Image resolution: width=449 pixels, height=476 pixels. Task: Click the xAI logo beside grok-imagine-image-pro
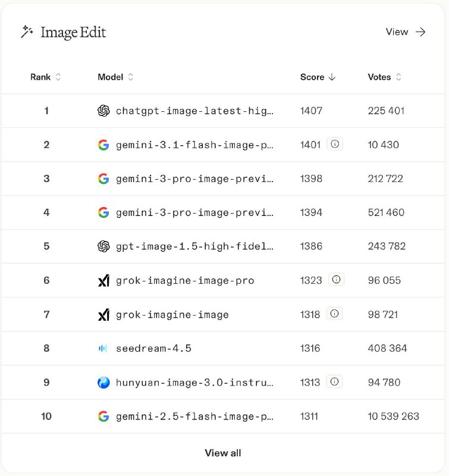pyautogui.click(x=103, y=280)
